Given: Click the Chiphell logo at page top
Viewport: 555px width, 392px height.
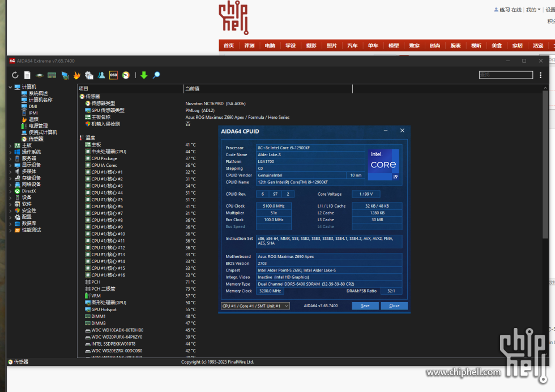Looking at the screenshot, I should [233, 18].
